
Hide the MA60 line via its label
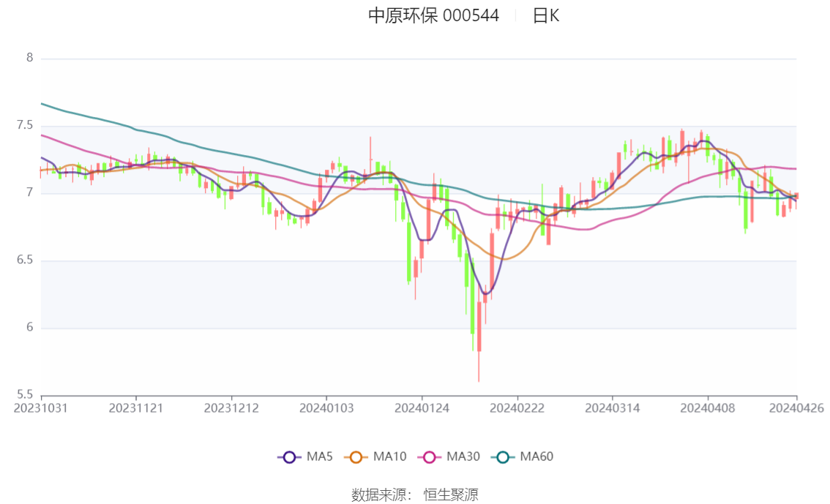[x=536, y=457]
